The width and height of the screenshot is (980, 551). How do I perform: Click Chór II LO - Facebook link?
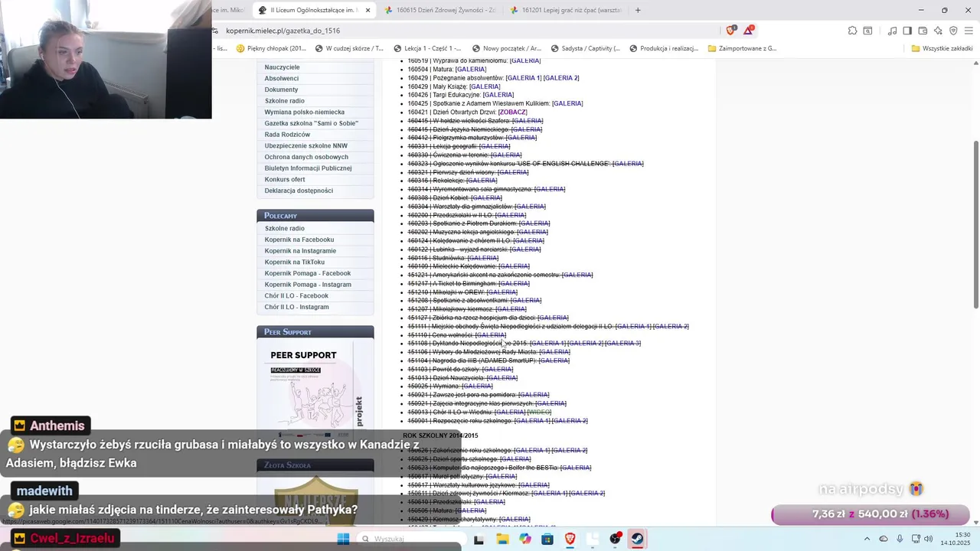(296, 295)
